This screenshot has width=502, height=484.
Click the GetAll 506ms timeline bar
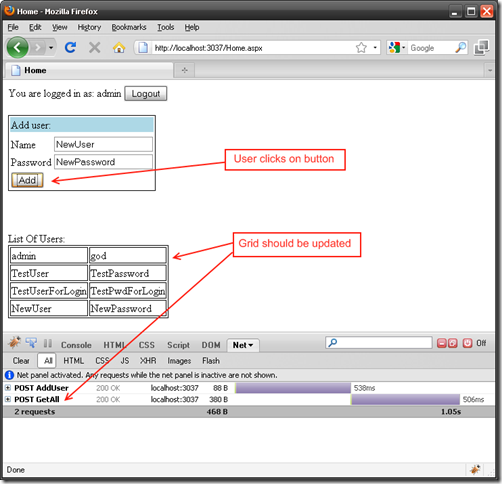coord(405,399)
